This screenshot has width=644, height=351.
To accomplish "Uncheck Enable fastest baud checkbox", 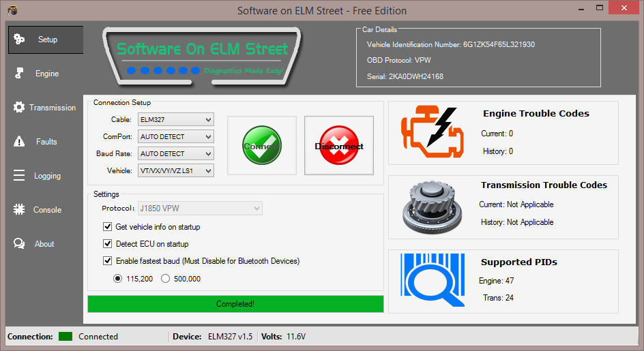I will (107, 260).
